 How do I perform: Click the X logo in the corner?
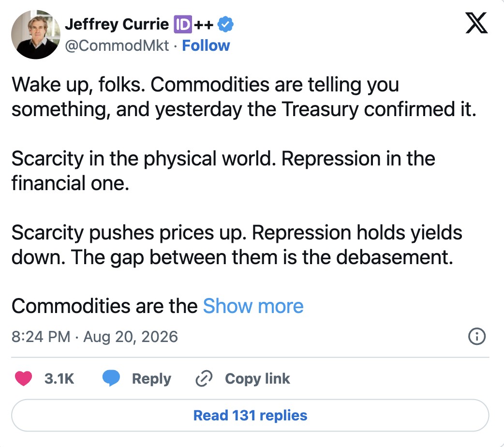477,23
